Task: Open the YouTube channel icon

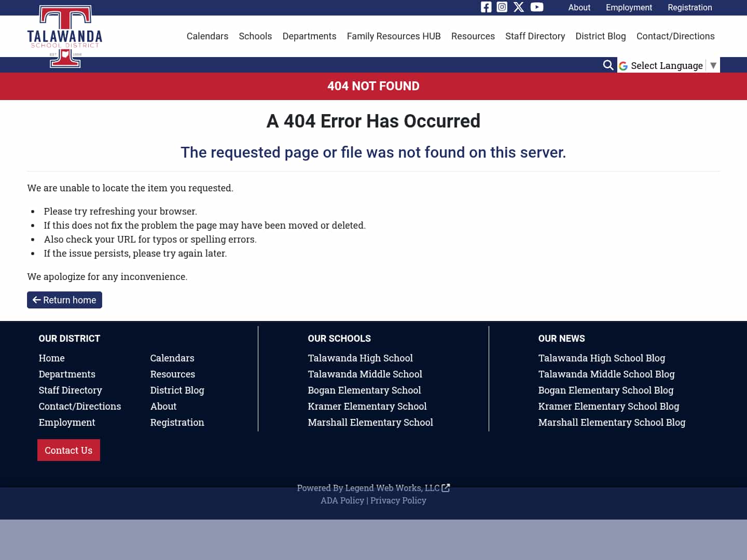Action: pyautogui.click(x=537, y=7)
